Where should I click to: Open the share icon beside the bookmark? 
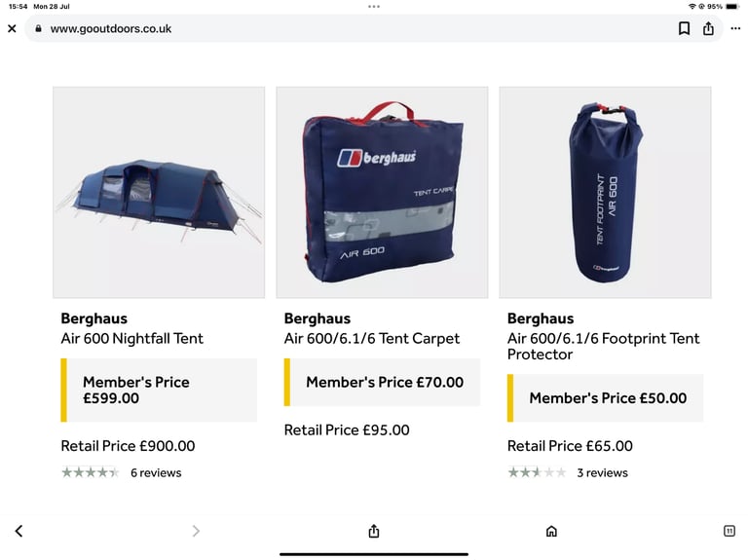(x=708, y=28)
